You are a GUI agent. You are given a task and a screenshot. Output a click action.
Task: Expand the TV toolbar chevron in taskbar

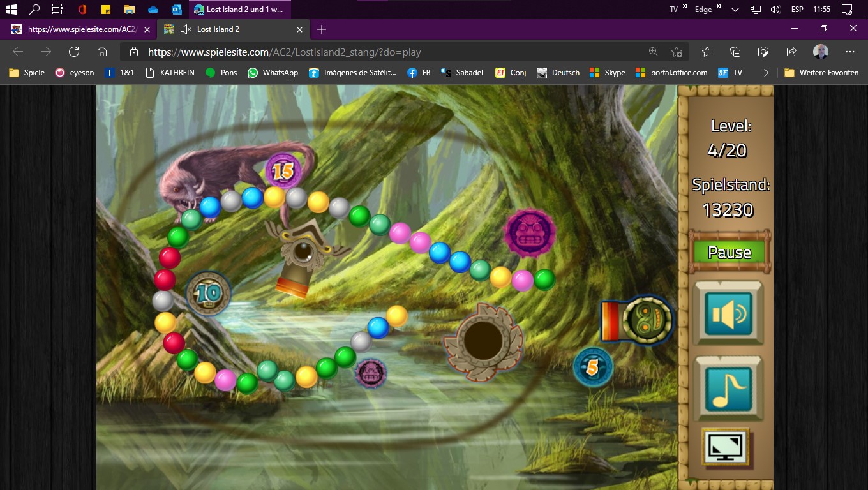(685, 8)
